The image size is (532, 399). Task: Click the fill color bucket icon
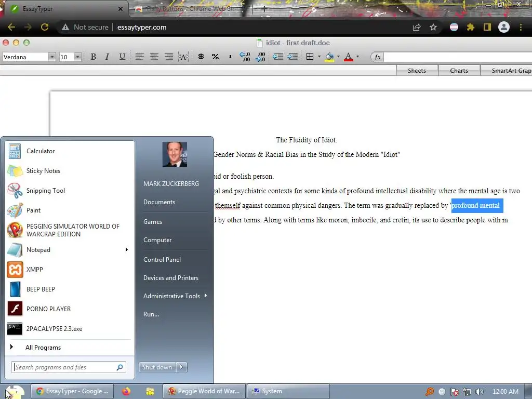pos(329,57)
